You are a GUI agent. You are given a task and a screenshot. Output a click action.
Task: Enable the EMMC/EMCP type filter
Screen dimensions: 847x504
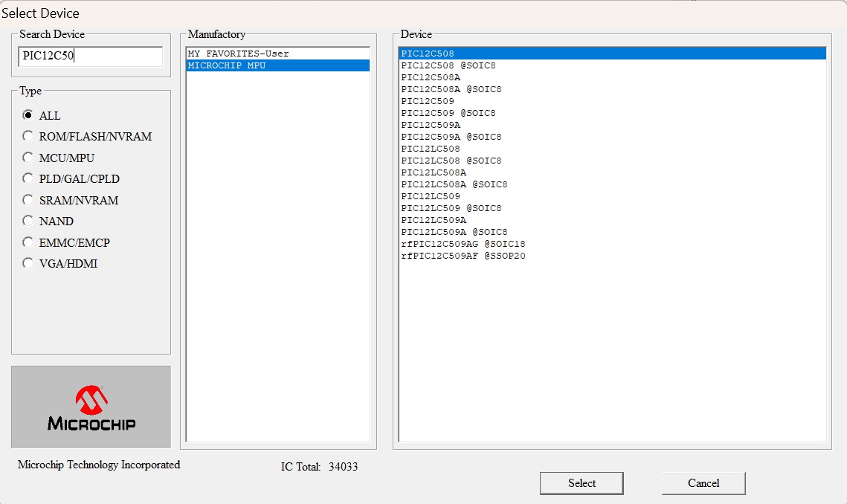[x=28, y=242]
